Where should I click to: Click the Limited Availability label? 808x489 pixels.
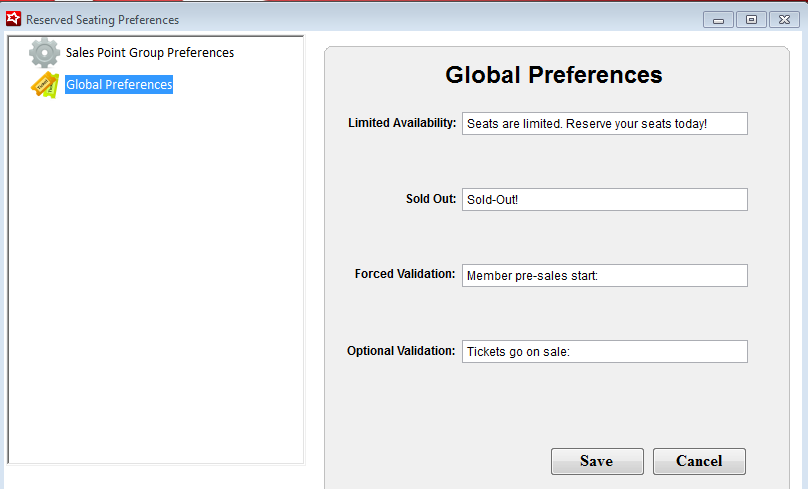[402, 123]
